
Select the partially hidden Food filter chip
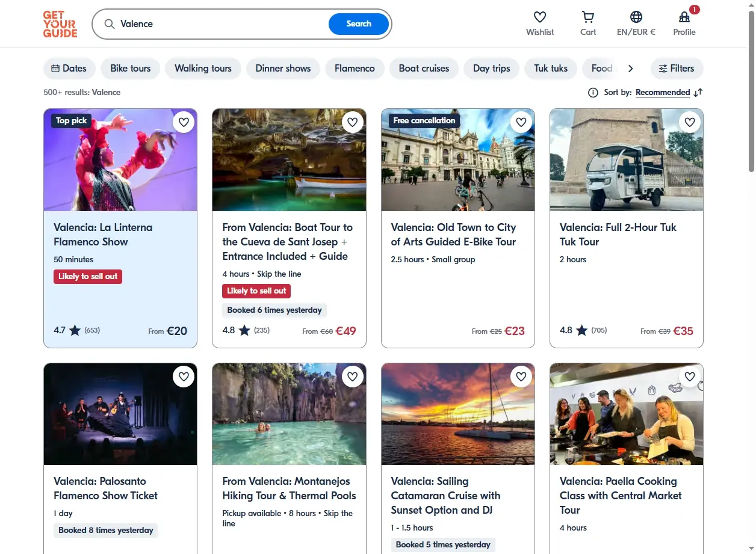click(x=601, y=69)
